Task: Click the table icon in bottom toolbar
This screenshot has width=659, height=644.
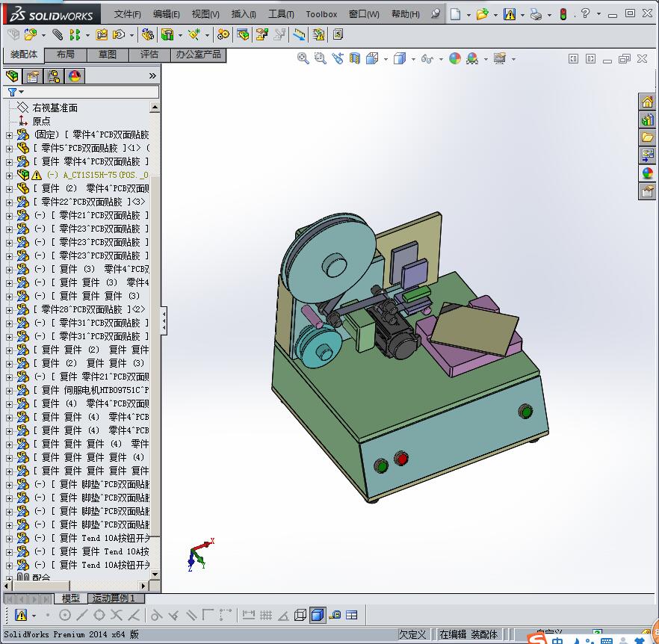Action: 352,616
